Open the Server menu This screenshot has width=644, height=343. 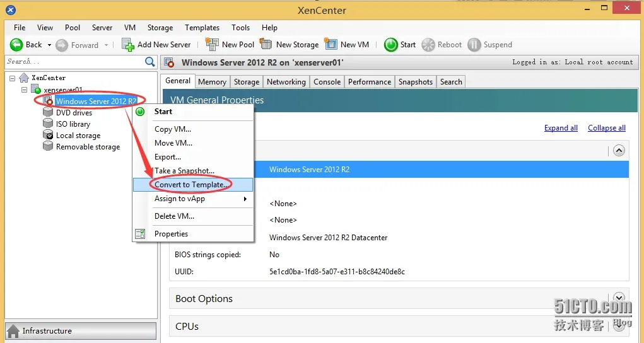click(102, 28)
